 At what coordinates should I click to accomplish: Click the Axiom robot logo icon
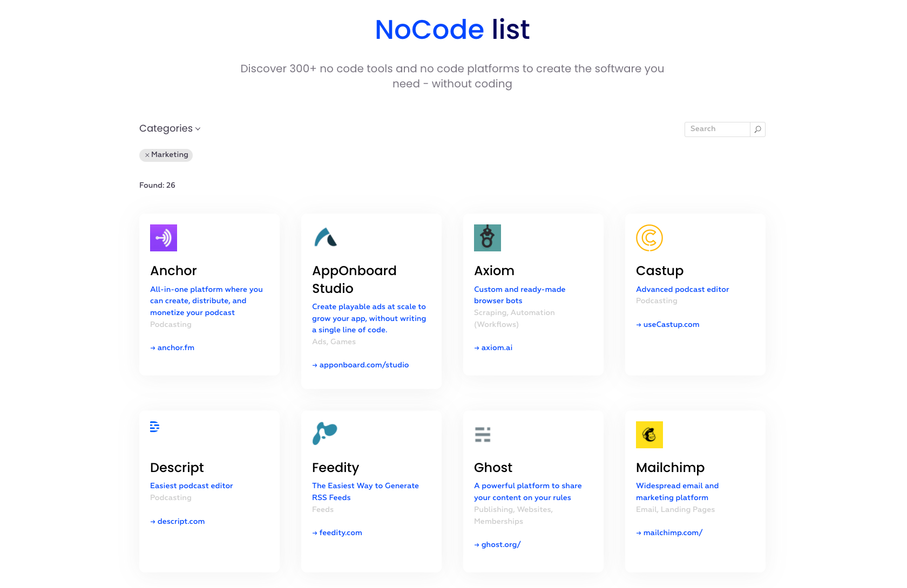pyautogui.click(x=488, y=238)
